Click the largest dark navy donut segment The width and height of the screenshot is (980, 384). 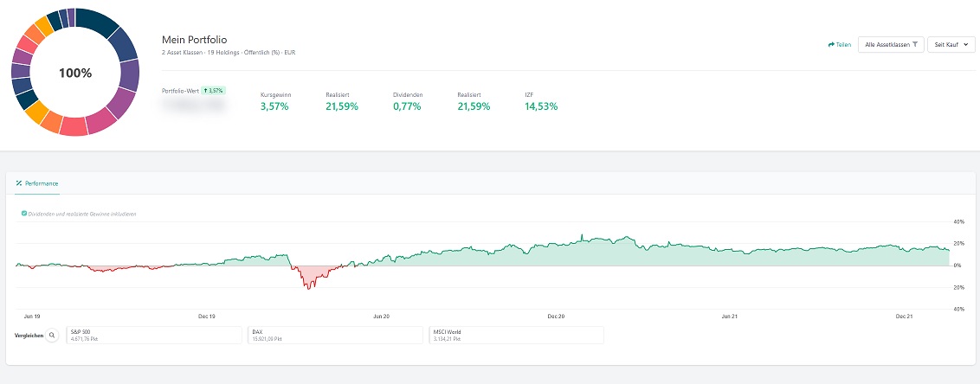(96, 22)
